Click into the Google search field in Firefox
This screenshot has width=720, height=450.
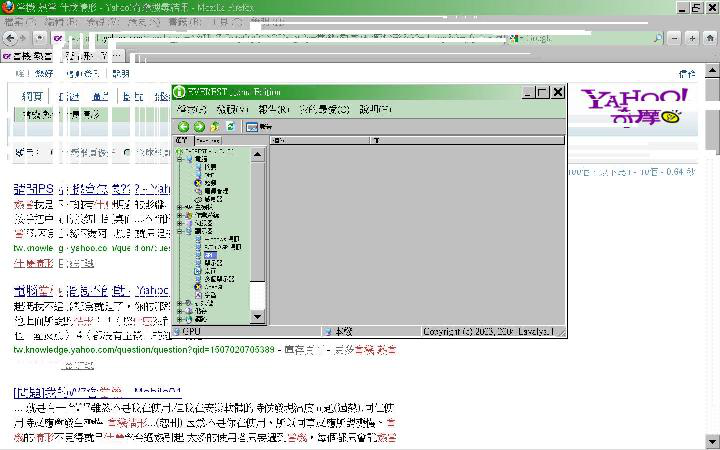pyautogui.click(x=588, y=39)
